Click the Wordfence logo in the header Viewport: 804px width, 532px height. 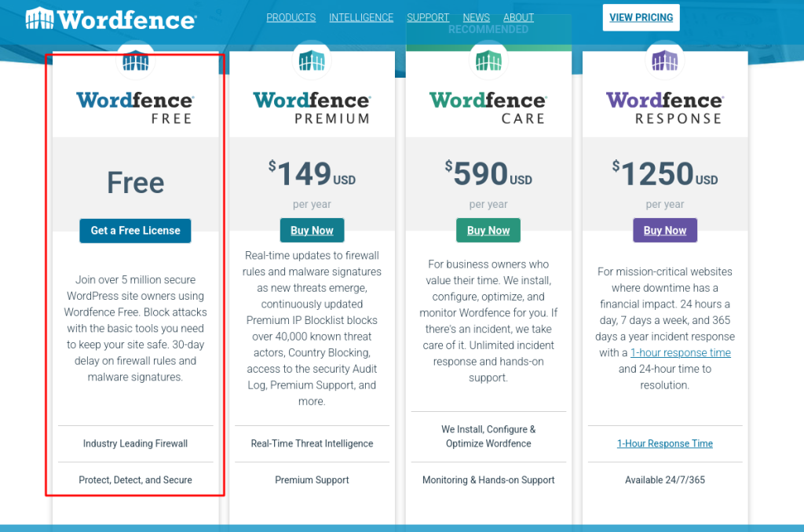point(110,18)
